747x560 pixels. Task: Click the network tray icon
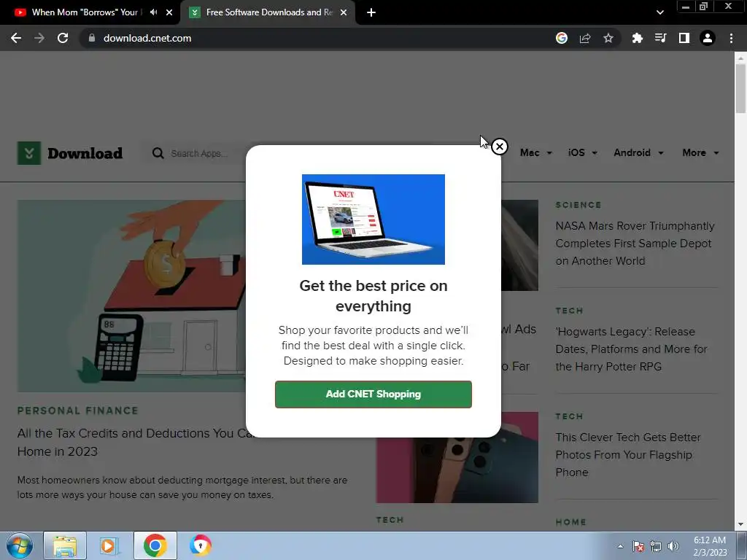coord(656,546)
